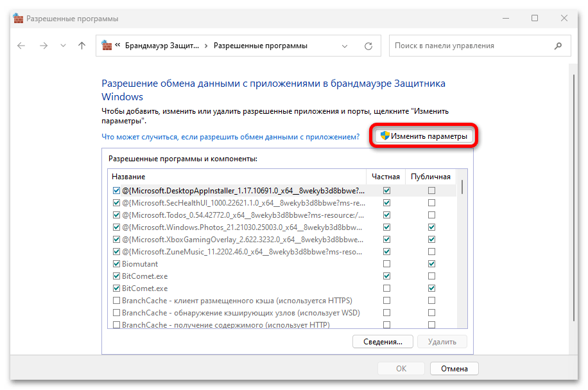The height and width of the screenshot is (390, 588).
Task: Select the Microsoft.Todos entry text
Action: point(243,215)
